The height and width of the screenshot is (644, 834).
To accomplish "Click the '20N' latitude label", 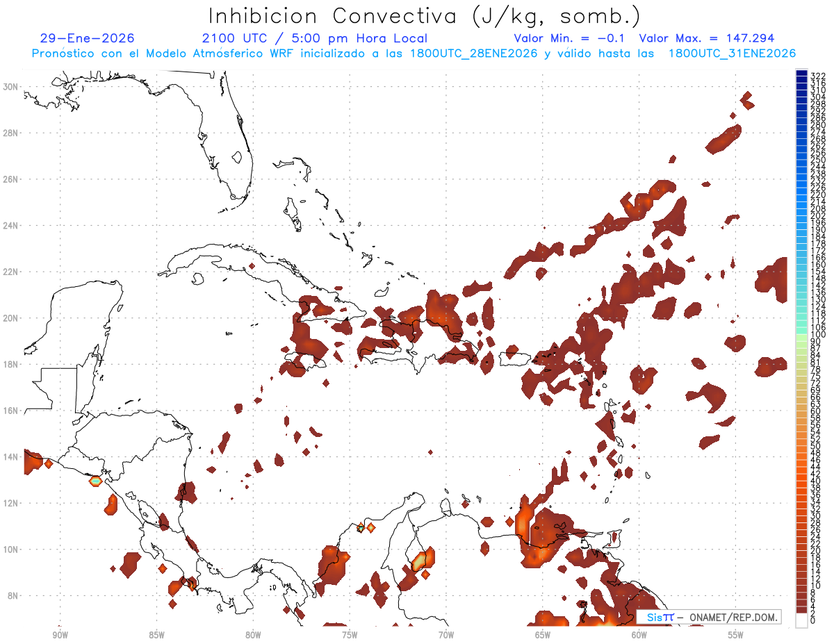I will 10,317.
